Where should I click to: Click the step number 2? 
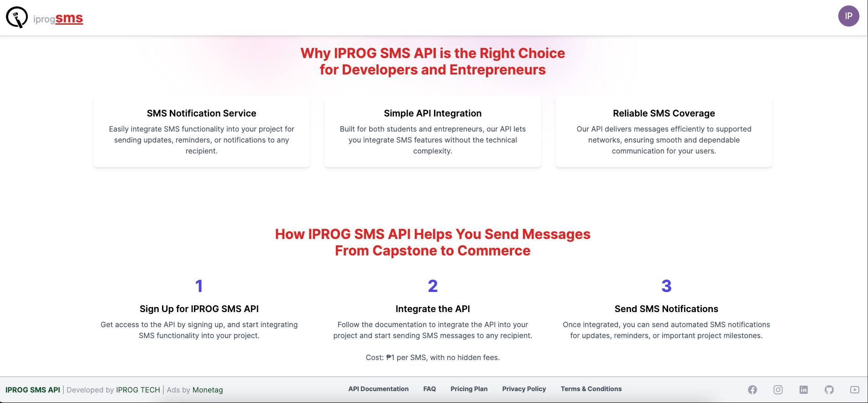tap(433, 286)
